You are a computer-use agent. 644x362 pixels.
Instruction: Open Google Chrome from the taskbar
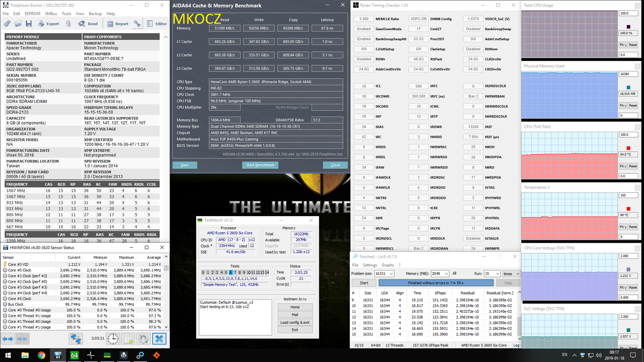coord(41,355)
